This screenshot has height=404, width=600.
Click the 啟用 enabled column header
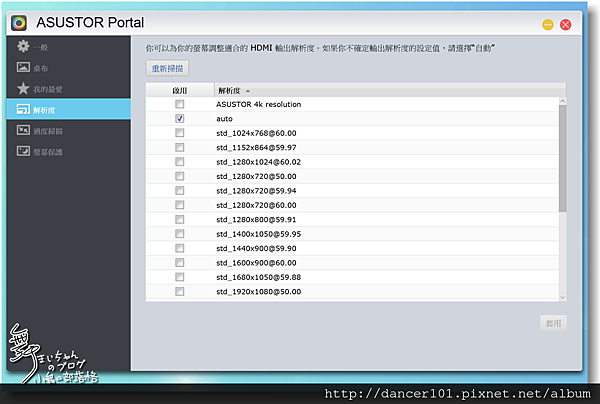pos(180,90)
